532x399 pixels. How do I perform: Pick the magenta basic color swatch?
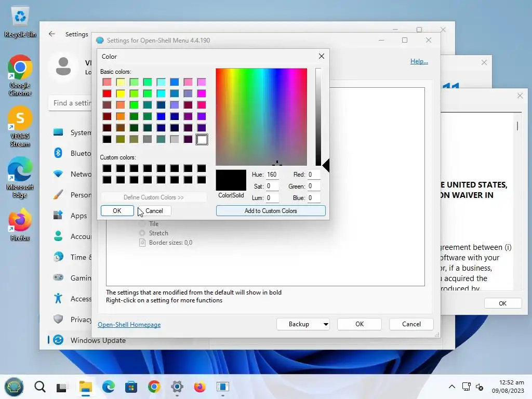point(202,94)
